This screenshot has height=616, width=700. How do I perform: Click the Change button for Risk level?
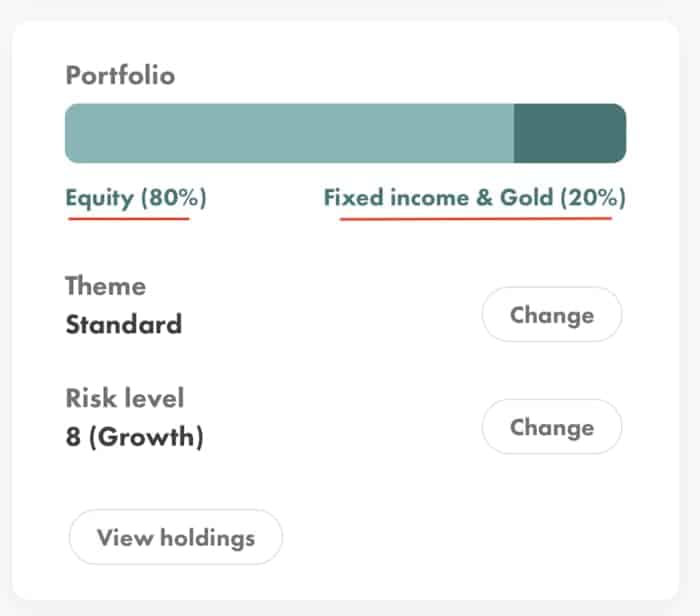tap(551, 427)
